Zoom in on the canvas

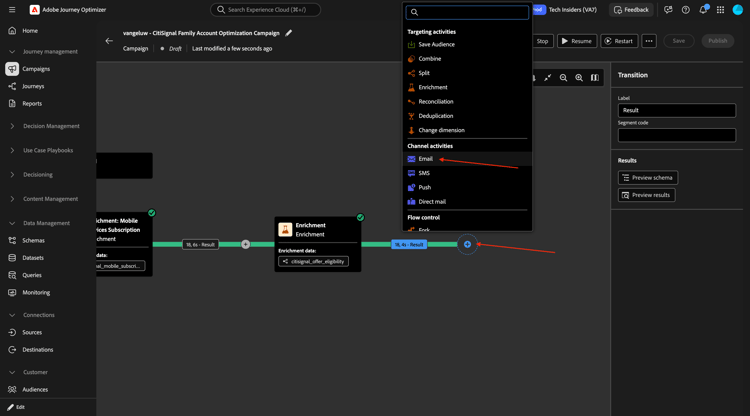(579, 78)
